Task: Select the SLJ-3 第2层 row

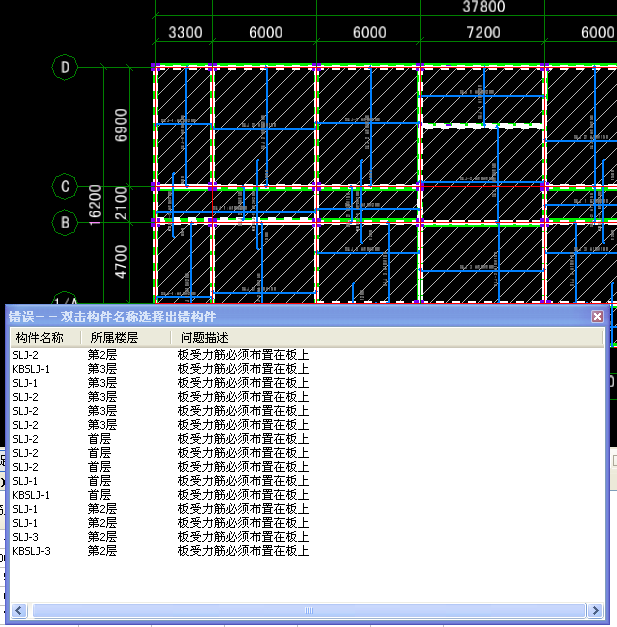Action: (x=307, y=537)
